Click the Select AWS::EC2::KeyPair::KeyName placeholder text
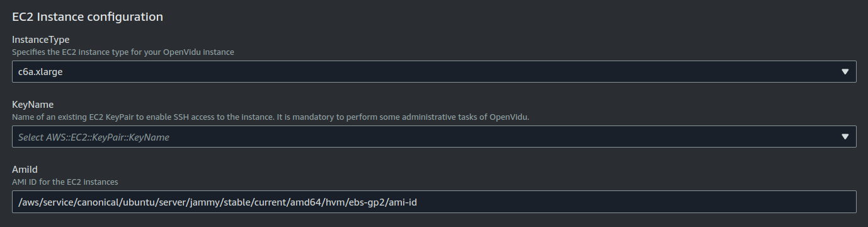This screenshot has width=868, height=227. coord(93,137)
